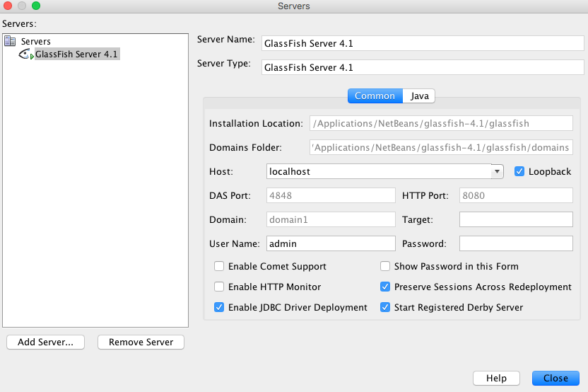Click the Servers root node icon
Viewport: 588px width, 392px height.
pyautogui.click(x=10, y=41)
